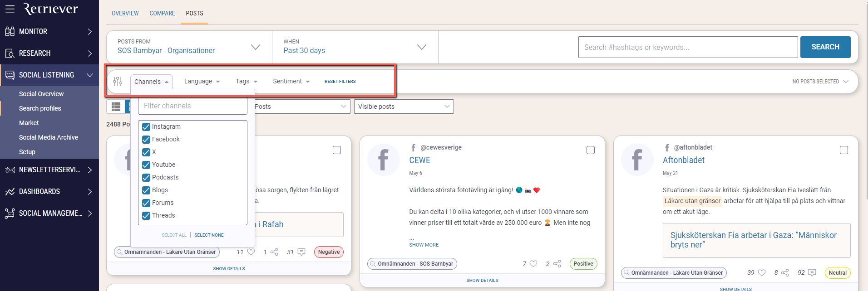Open Setup in sidebar
The height and width of the screenshot is (291, 868).
click(x=27, y=152)
